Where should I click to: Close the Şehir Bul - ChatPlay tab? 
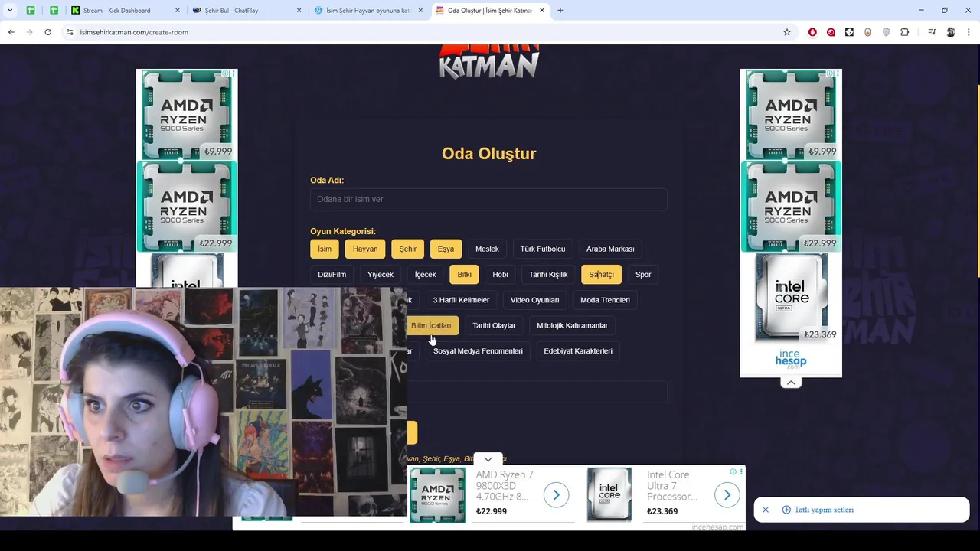[299, 11]
